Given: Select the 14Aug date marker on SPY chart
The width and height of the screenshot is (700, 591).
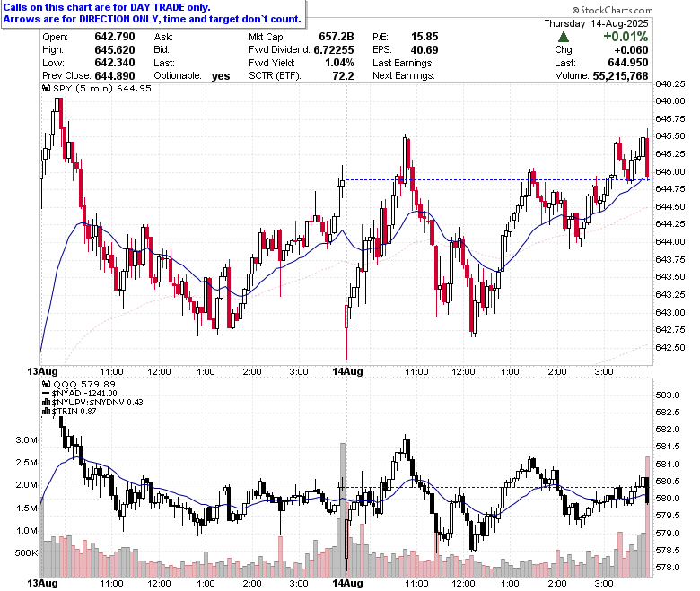Looking at the screenshot, I should [x=347, y=371].
